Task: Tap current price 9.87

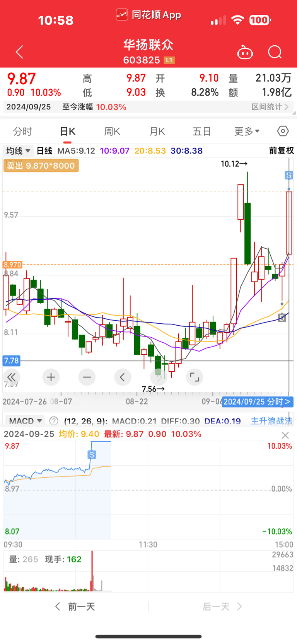Action: pyautogui.click(x=22, y=79)
